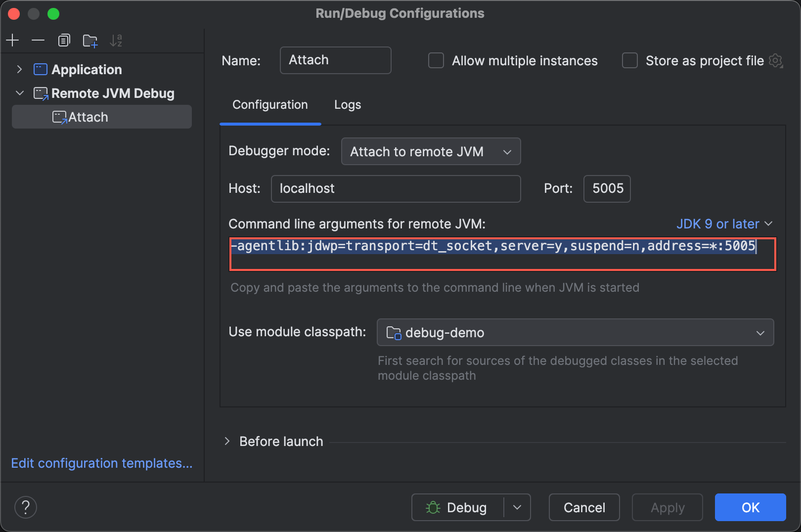Switch to the Logs tab
The height and width of the screenshot is (532, 801).
(x=347, y=105)
